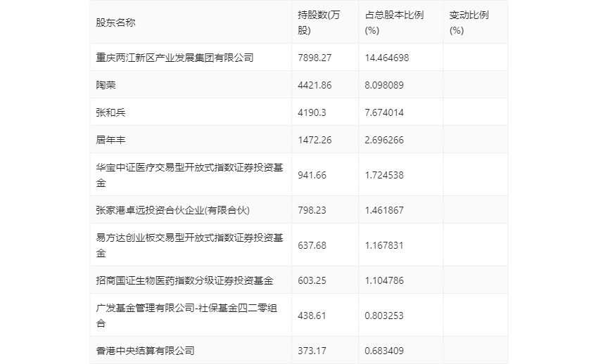Click the percentage 2.696266
Image resolution: width=598 pixels, height=364 pixels.
[384, 140]
